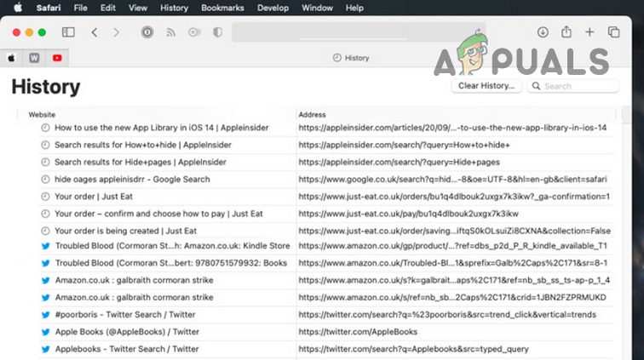Click the Safari address bar

[x=359, y=32]
